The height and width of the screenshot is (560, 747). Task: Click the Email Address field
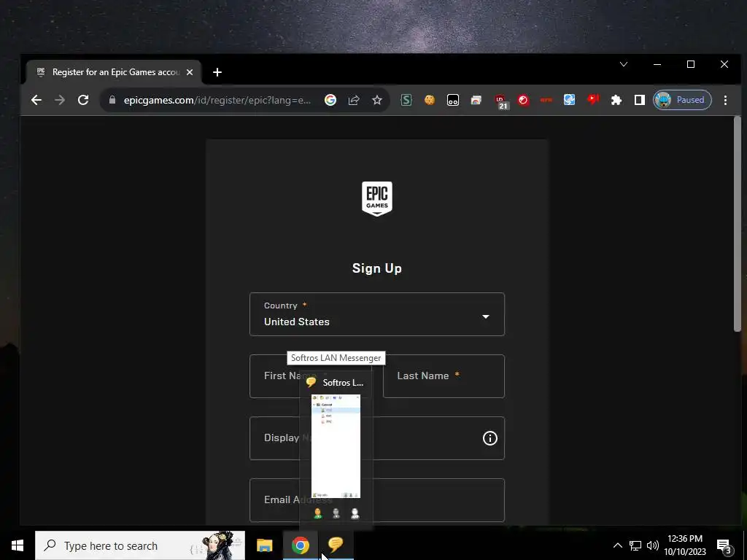(377, 500)
